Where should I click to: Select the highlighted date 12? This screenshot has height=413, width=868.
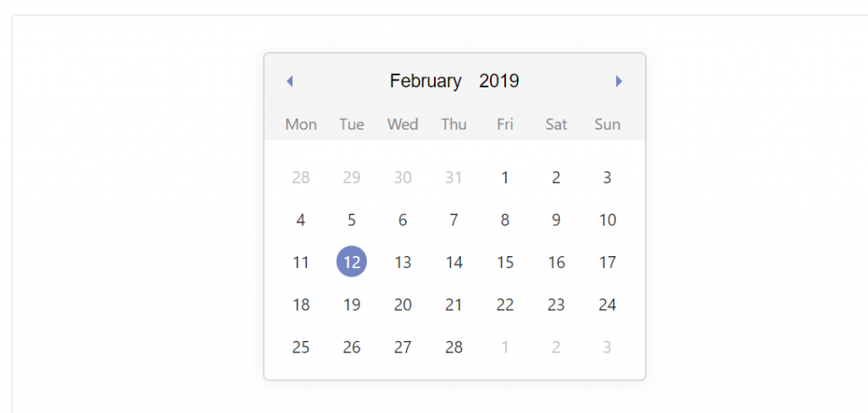click(352, 262)
